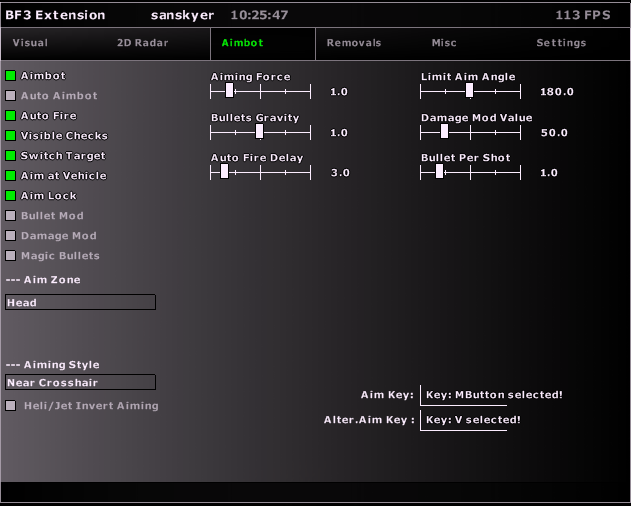Screen dimensions: 631x506
Task: Click the 180.0 Limit Aim Angle value
Action: (557, 92)
